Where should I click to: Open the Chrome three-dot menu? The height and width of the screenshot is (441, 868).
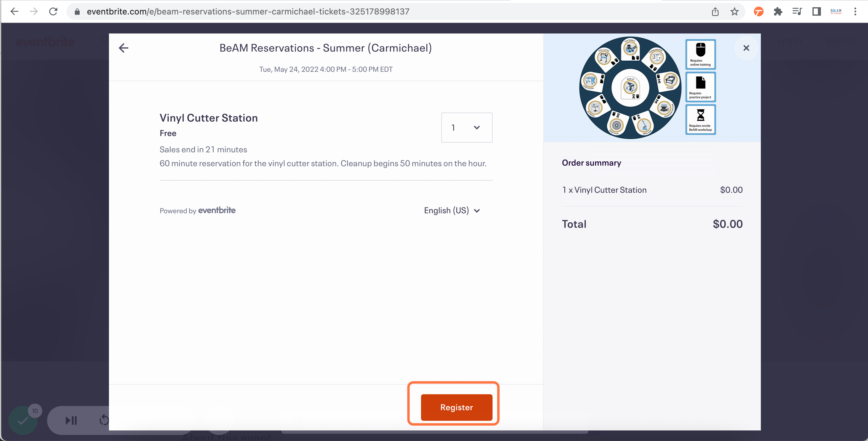[855, 12]
